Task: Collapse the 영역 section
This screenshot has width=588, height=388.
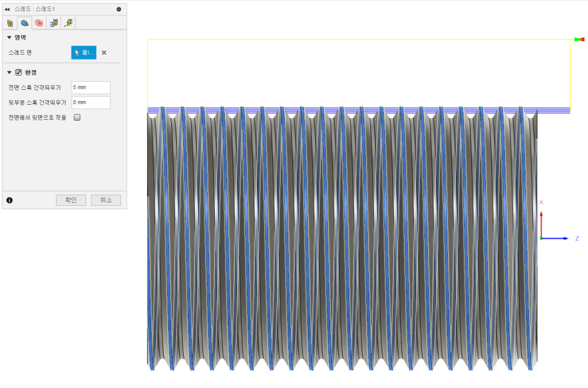Action: point(9,37)
